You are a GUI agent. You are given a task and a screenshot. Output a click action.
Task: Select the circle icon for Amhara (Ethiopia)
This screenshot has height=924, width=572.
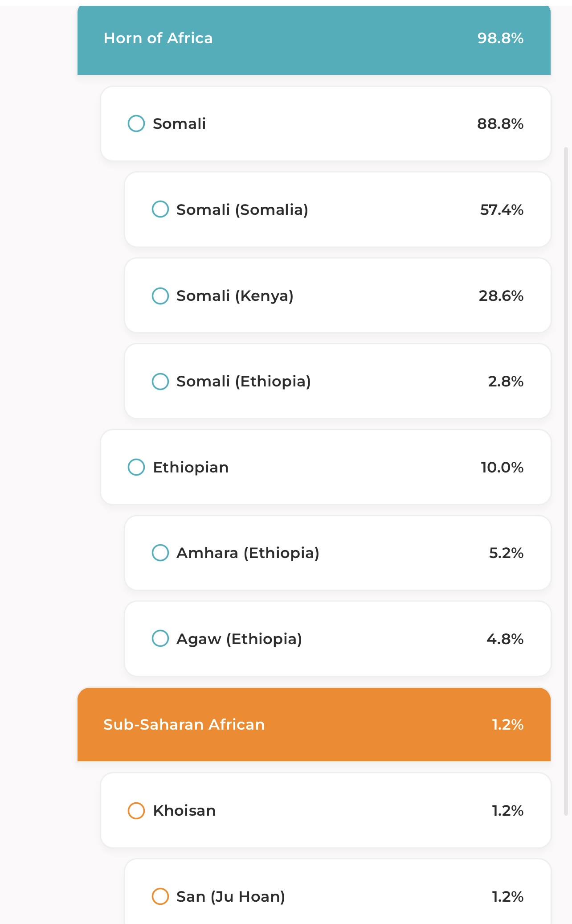pos(160,553)
